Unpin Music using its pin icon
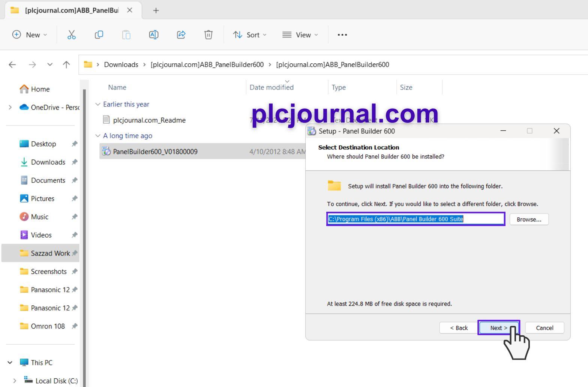Image resolution: width=588 pixels, height=387 pixels. [x=75, y=217]
